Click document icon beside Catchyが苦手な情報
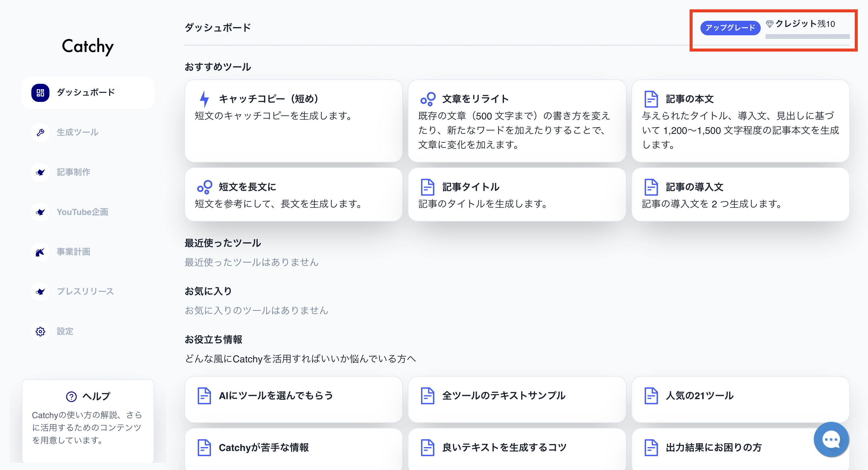The height and width of the screenshot is (470, 868). pos(204,447)
